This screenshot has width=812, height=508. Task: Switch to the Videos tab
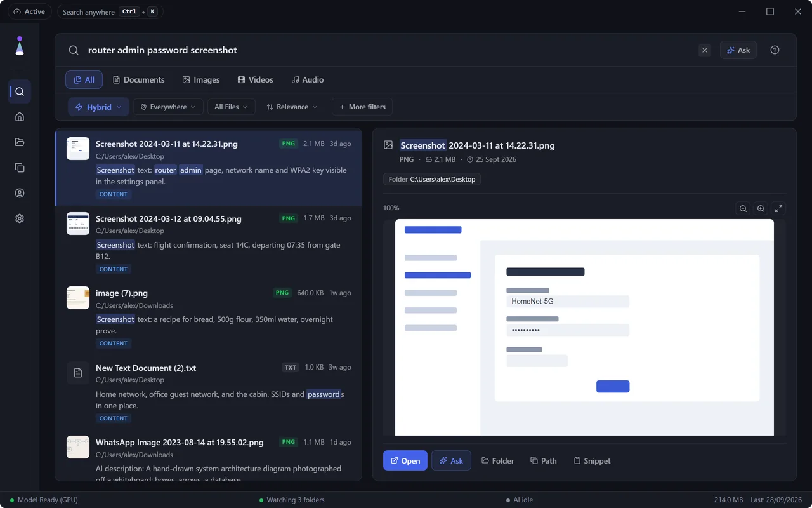[255, 80]
